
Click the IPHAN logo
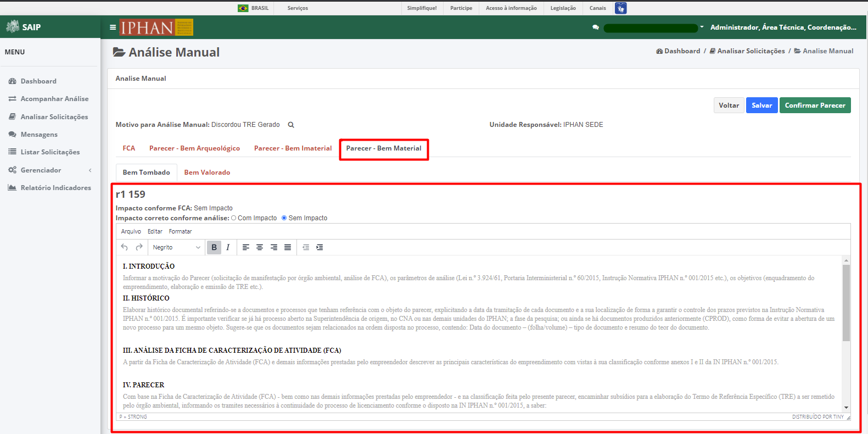point(156,27)
